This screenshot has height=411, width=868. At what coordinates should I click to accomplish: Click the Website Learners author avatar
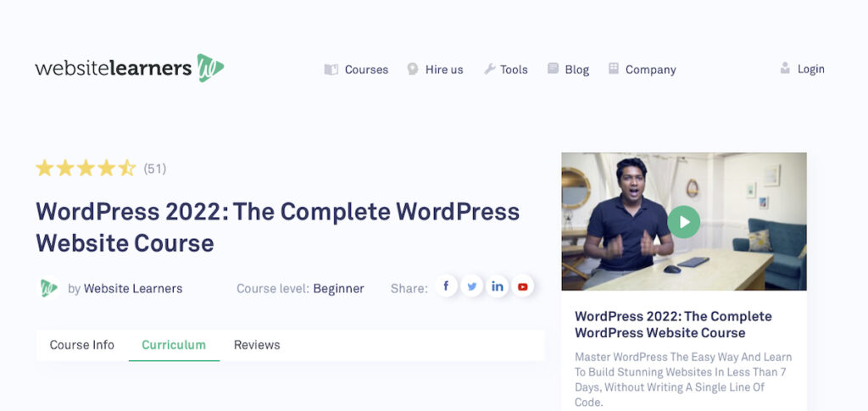pyautogui.click(x=48, y=288)
